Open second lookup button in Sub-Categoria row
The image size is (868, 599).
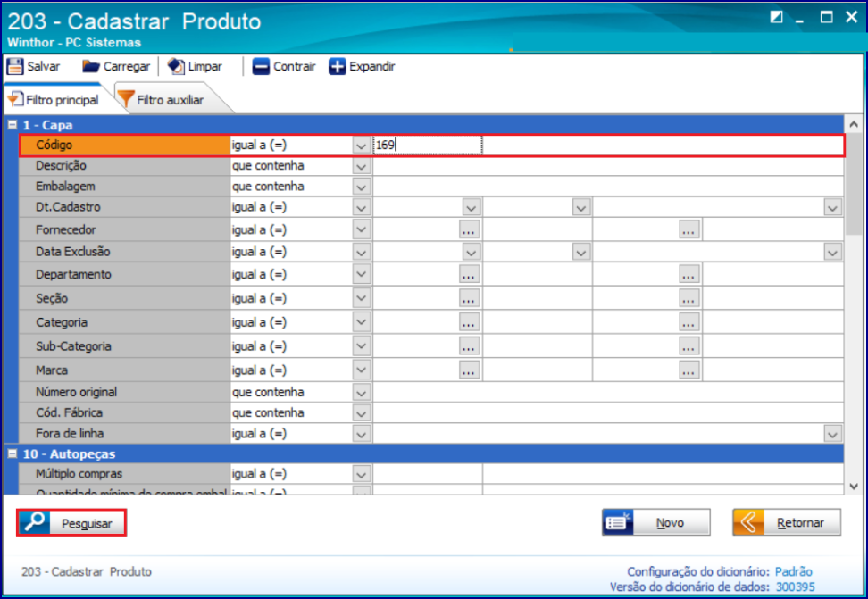[x=689, y=346]
